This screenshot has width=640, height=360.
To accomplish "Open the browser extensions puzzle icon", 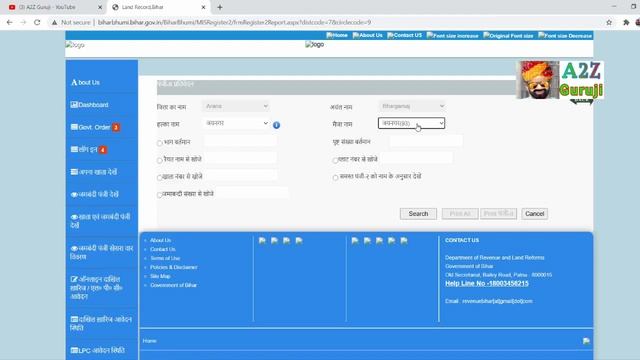I will click(626, 22).
